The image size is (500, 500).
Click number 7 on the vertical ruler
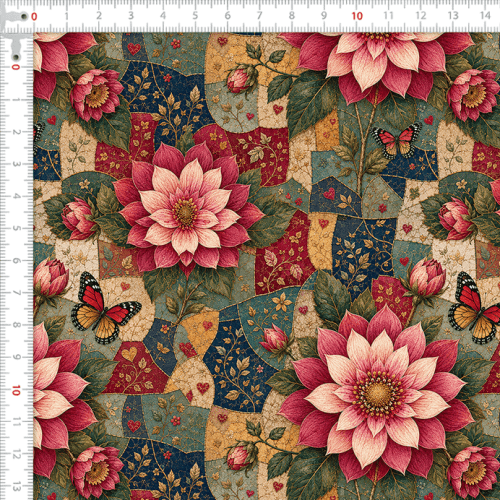tap(16, 293)
